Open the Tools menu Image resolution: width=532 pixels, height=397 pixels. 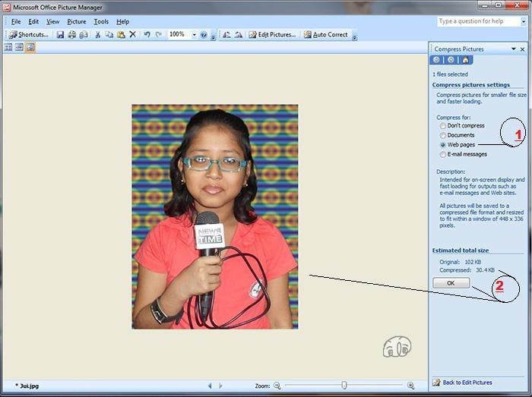(101, 21)
